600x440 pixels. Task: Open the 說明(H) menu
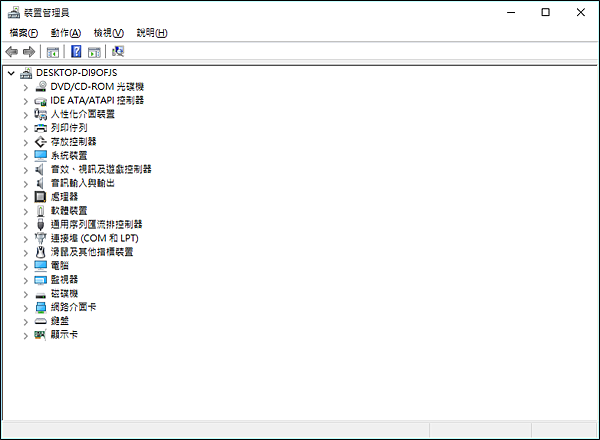point(152,33)
